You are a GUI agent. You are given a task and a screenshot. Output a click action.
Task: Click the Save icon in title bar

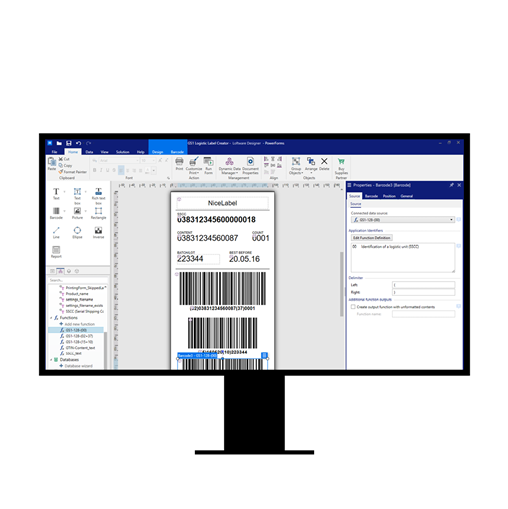[x=69, y=143]
